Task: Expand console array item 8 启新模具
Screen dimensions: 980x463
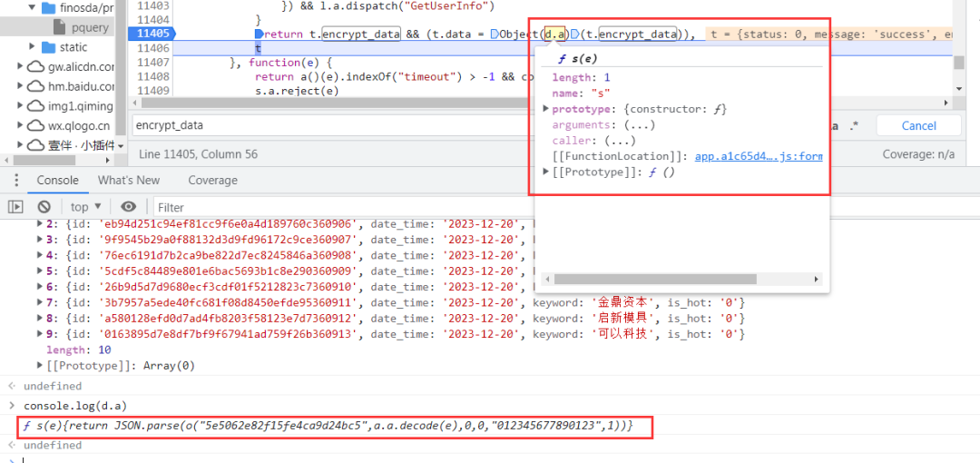Action: pyautogui.click(x=41, y=319)
